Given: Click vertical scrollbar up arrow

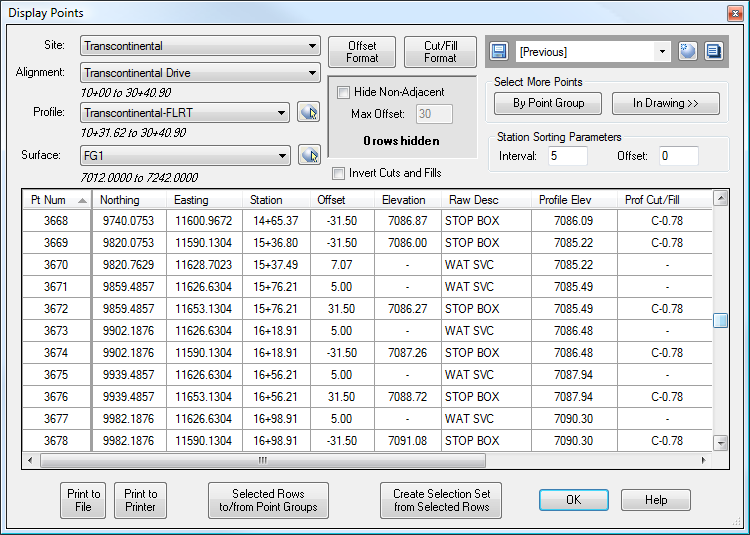Looking at the screenshot, I should click(721, 198).
